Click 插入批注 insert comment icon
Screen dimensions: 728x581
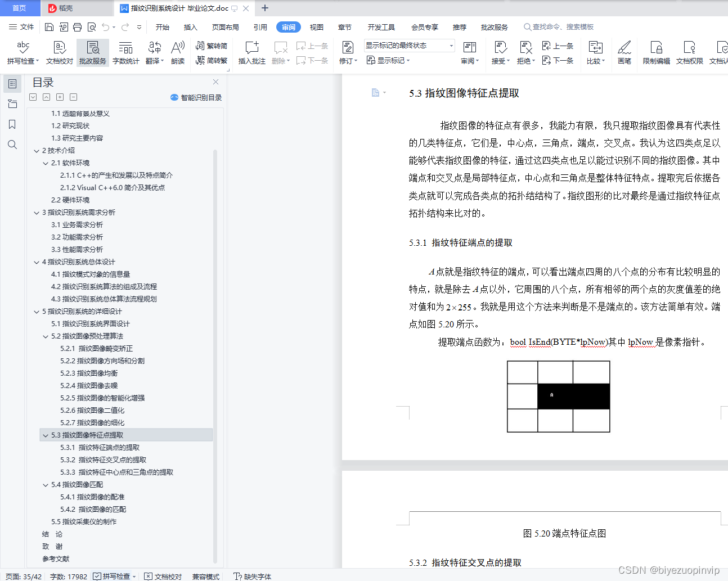pyautogui.click(x=251, y=52)
